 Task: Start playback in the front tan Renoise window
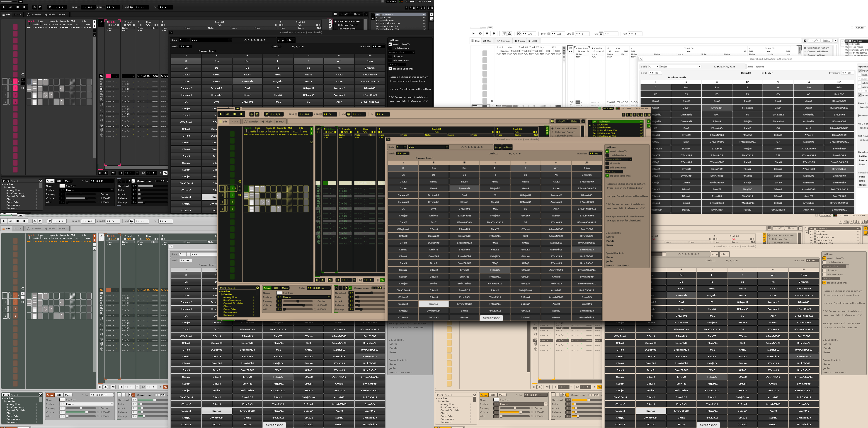[221, 114]
